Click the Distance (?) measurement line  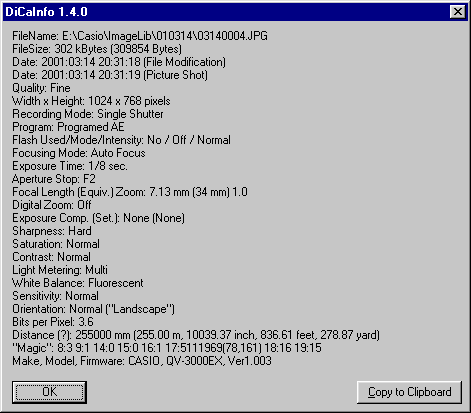tap(196, 335)
